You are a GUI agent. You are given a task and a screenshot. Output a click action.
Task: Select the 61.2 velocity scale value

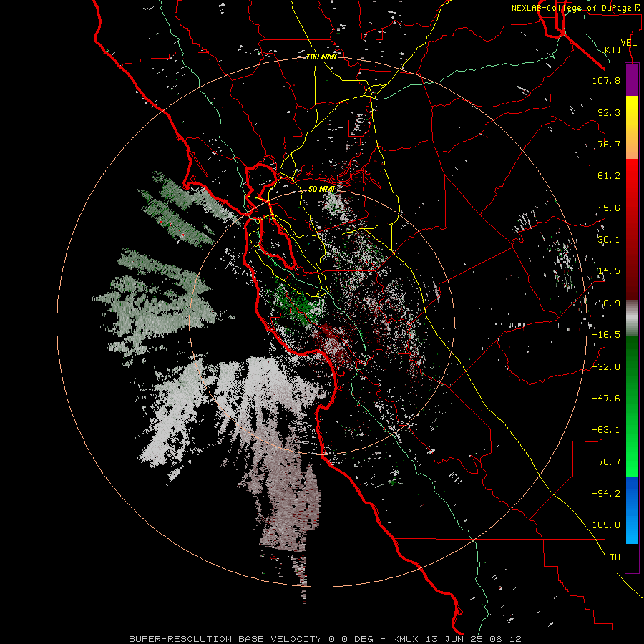609,176
